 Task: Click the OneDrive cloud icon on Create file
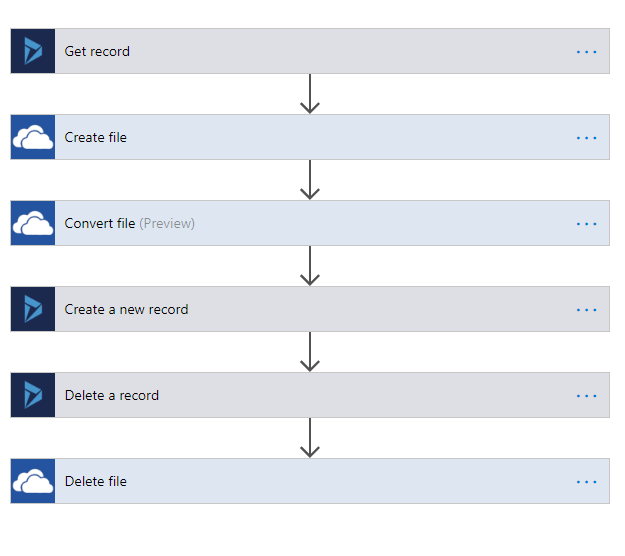[x=33, y=137]
